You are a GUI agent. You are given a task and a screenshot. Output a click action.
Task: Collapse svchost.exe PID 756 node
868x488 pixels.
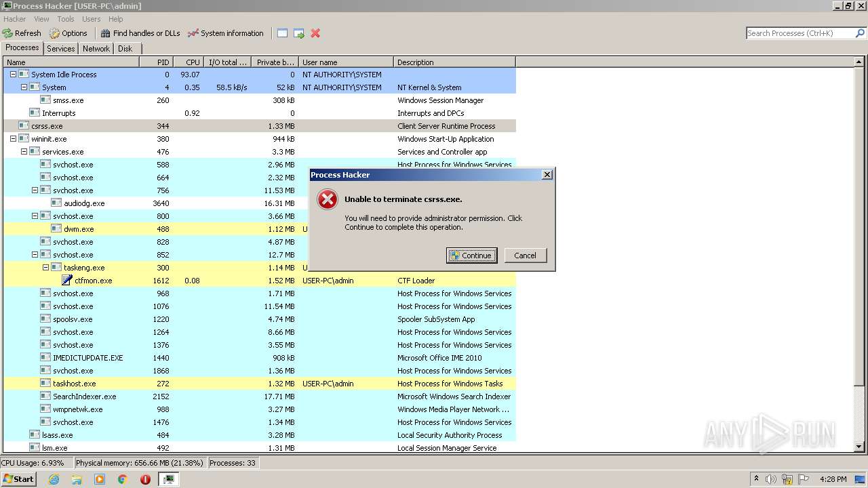35,190
